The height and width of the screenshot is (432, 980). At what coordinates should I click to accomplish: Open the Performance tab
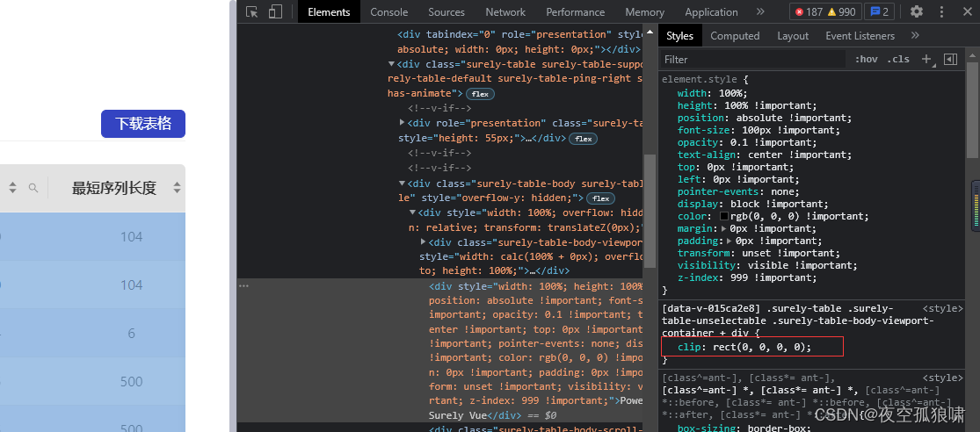pyautogui.click(x=575, y=12)
